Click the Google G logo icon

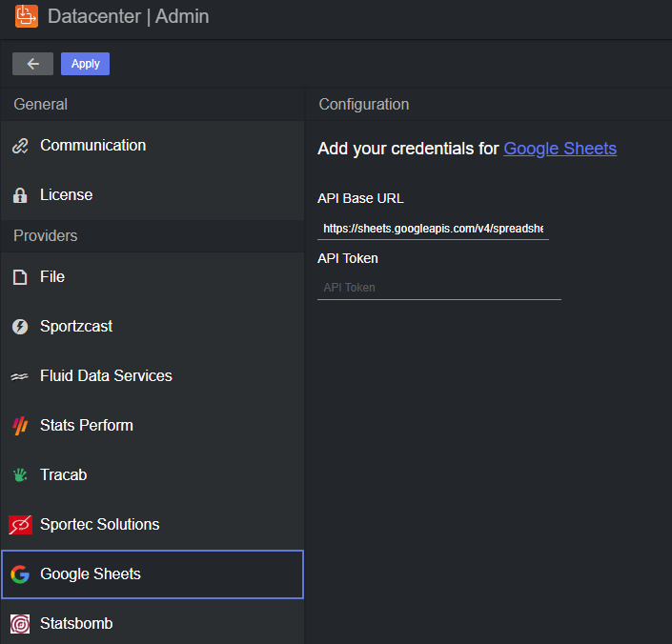[x=20, y=574]
